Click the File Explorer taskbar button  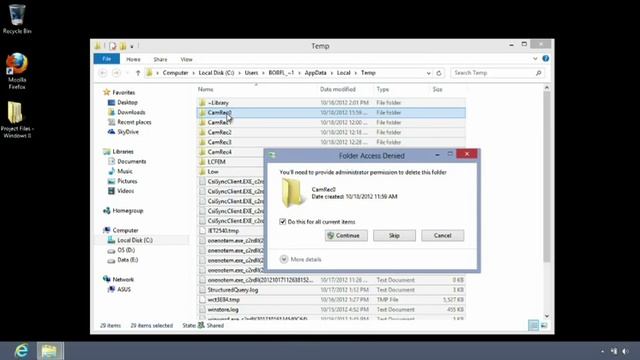pyautogui.click(x=50, y=351)
